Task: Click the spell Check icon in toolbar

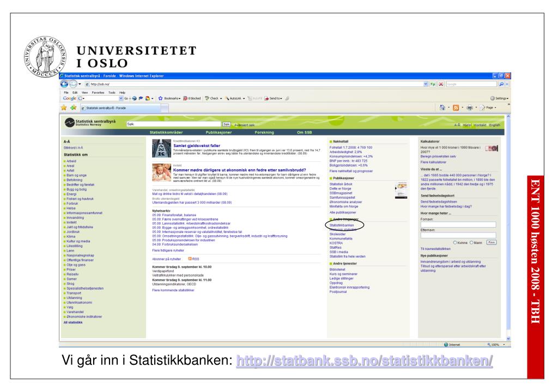Action: pos(207,98)
